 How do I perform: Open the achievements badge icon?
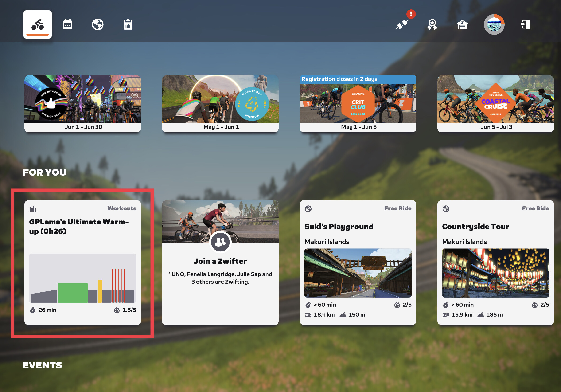[432, 24]
